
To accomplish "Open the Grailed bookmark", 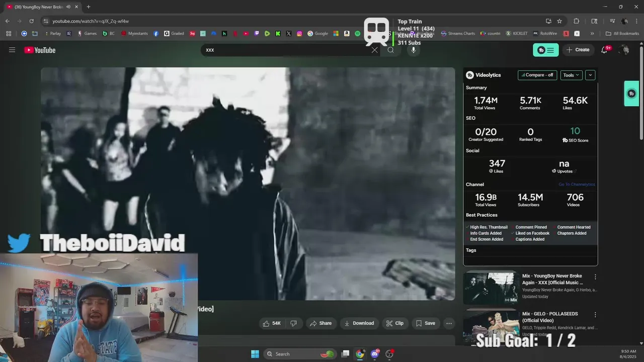I will 174,34.
